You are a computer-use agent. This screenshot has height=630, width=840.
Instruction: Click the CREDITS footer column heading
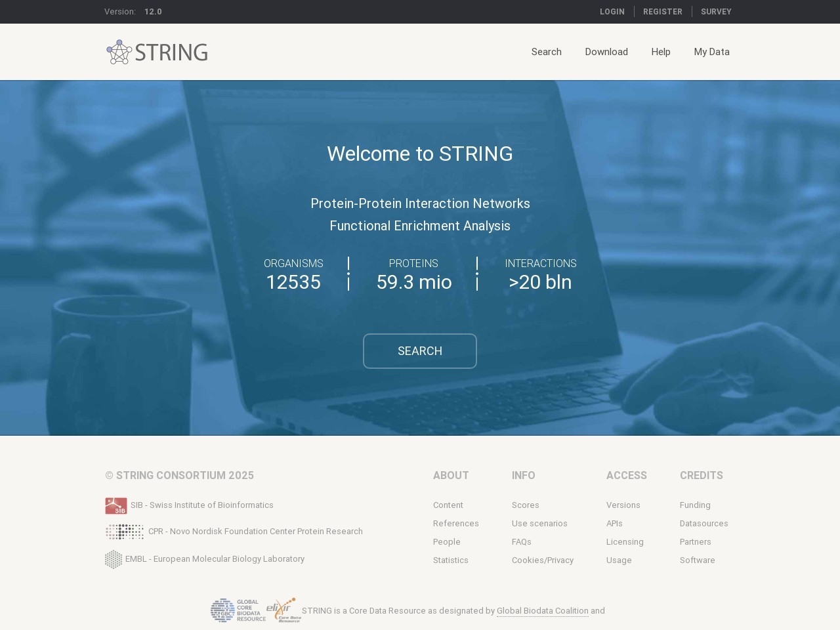click(702, 476)
